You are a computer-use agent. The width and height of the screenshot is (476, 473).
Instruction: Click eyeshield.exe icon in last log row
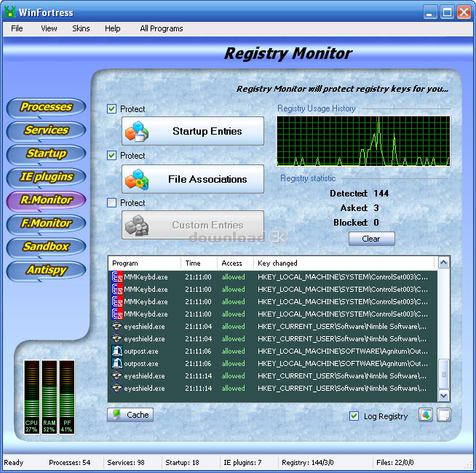pyautogui.click(x=117, y=388)
